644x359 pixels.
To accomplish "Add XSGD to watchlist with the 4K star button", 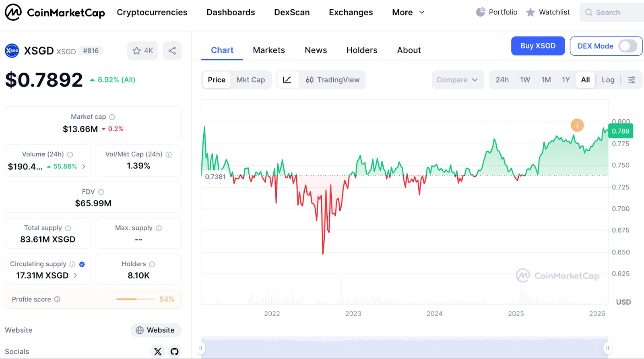I will (x=142, y=51).
